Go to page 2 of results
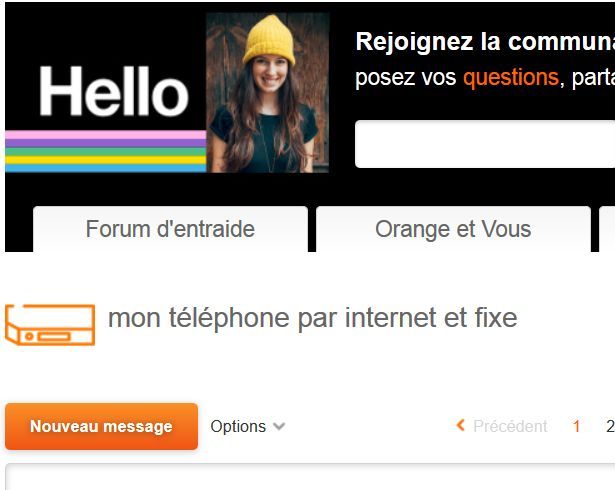Screen dimensions: 615x490 610,426
